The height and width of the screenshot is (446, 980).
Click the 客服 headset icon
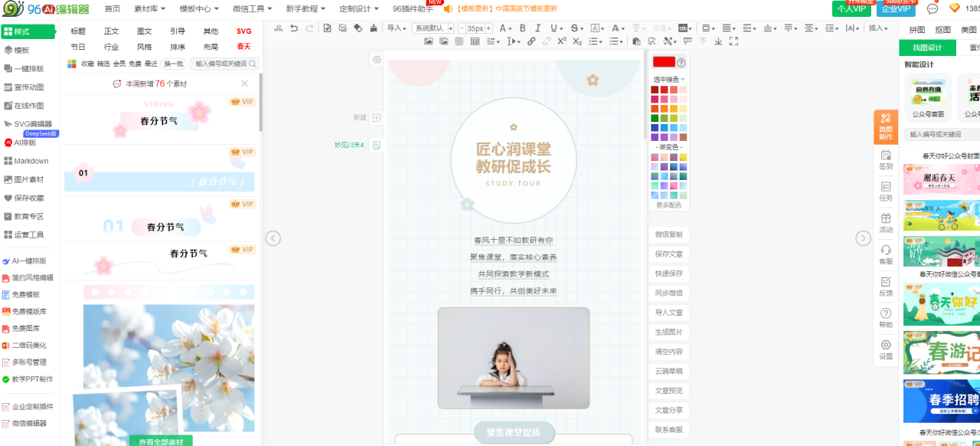[x=886, y=254]
